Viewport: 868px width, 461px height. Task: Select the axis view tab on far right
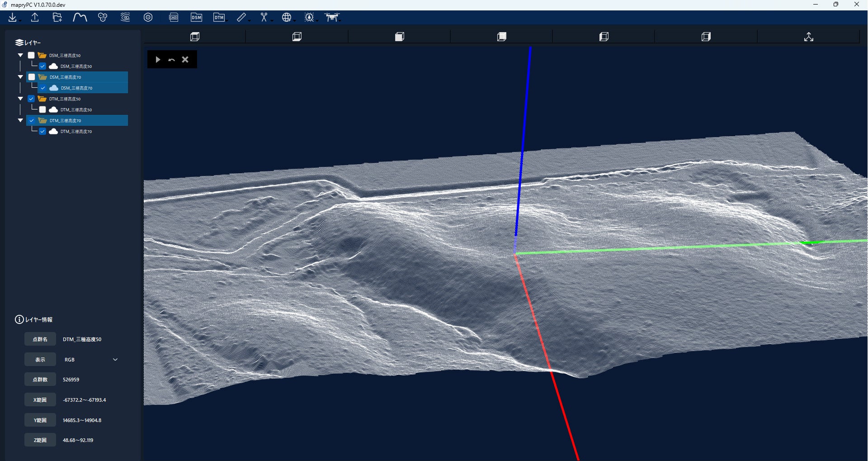808,37
